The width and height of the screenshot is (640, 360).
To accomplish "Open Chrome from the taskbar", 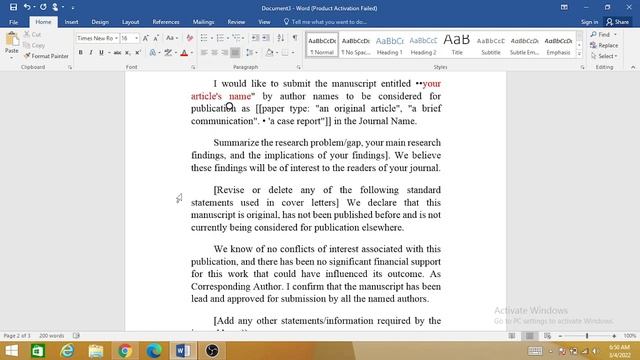I will coord(125,351).
